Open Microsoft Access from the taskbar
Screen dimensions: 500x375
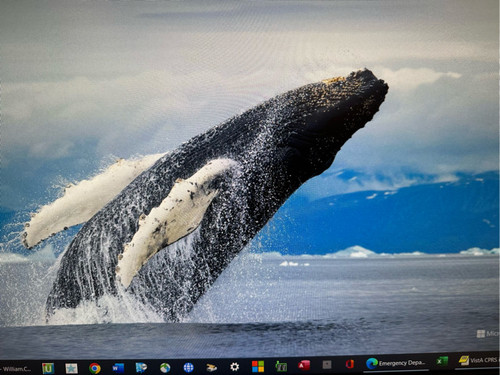(304, 365)
